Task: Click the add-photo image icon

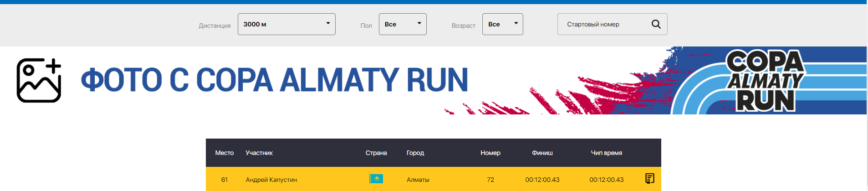Action: pyautogui.click(x=39, y=80)
